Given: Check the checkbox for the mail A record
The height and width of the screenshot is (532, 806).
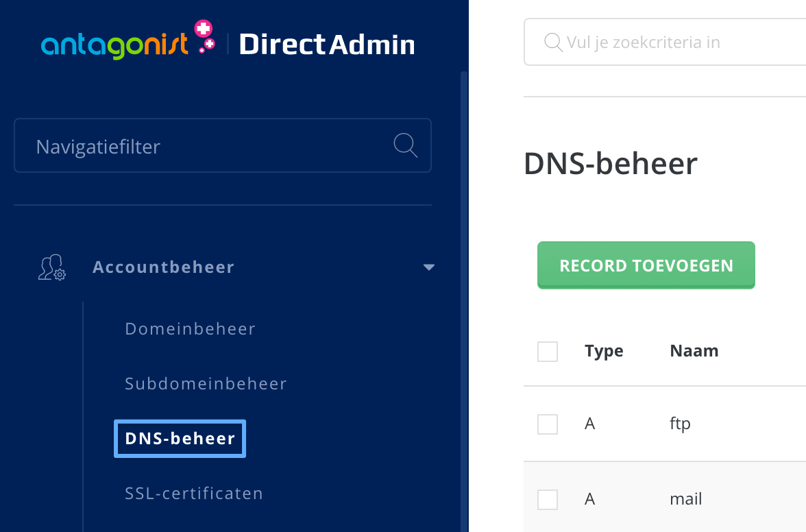Looking at the screenshot, I should [547, 499].
